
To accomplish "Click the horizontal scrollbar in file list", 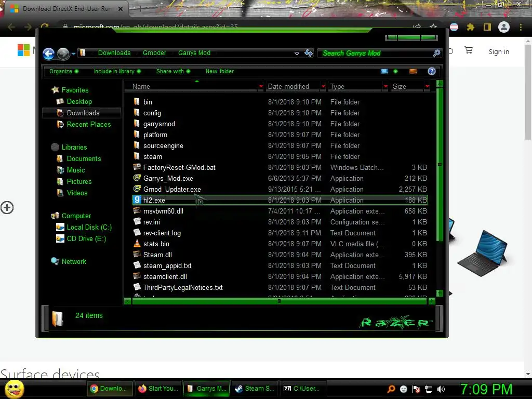I will click(279, 301).
